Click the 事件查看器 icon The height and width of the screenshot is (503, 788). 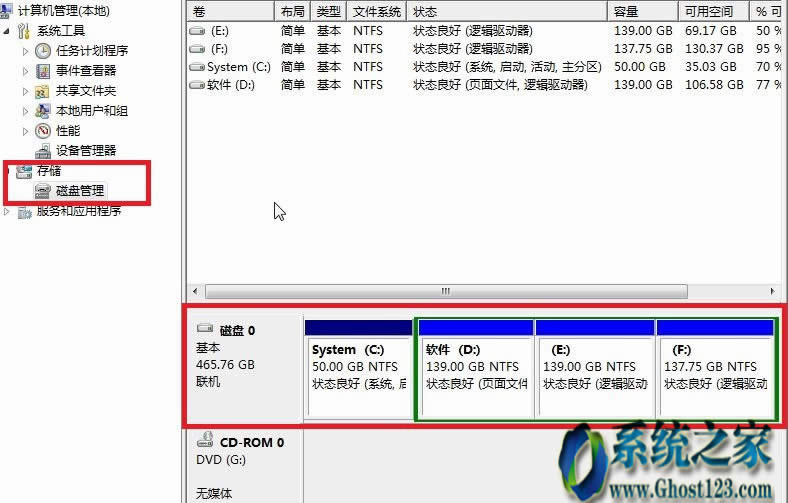[43, 70]
